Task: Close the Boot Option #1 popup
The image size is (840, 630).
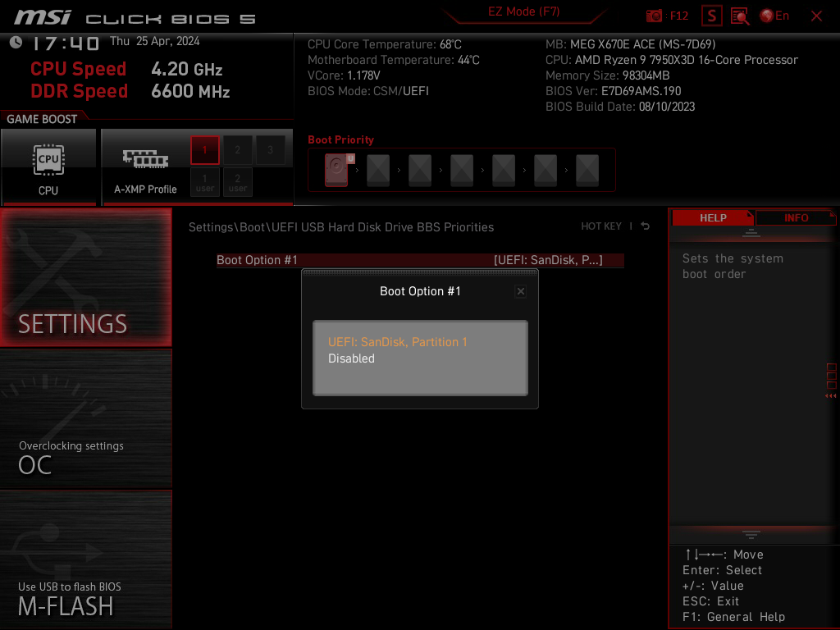Action: tap(520, 291)
